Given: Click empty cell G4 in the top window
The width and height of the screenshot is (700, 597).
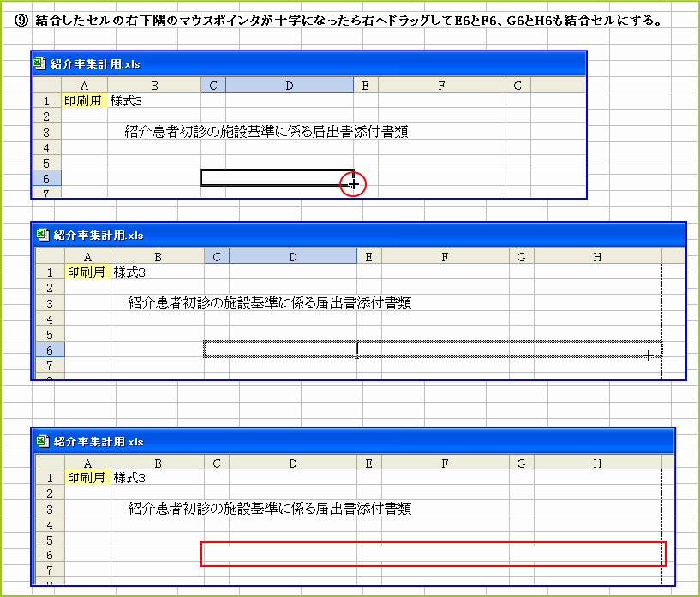Looking at the screenshot, I should coord(518,147).
